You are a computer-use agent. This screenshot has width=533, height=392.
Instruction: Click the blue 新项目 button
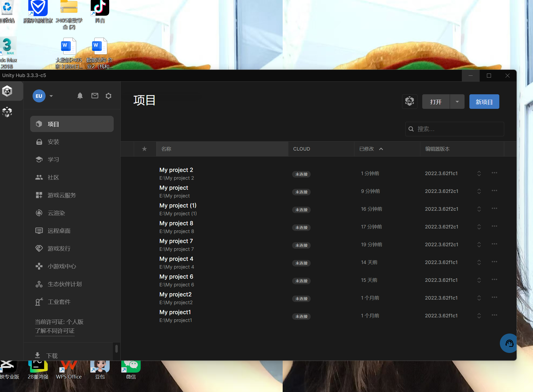tap(484, 102)
